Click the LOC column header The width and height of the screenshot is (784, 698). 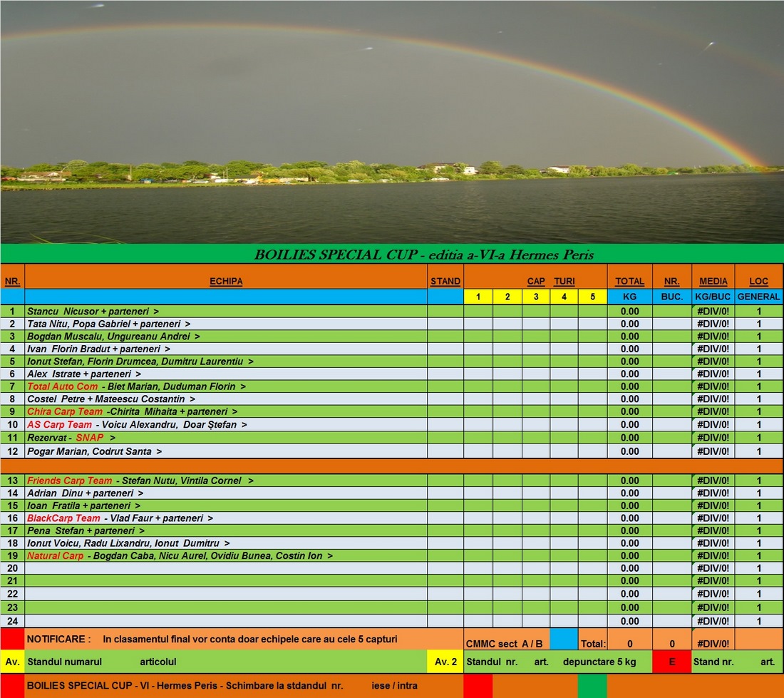758,281
